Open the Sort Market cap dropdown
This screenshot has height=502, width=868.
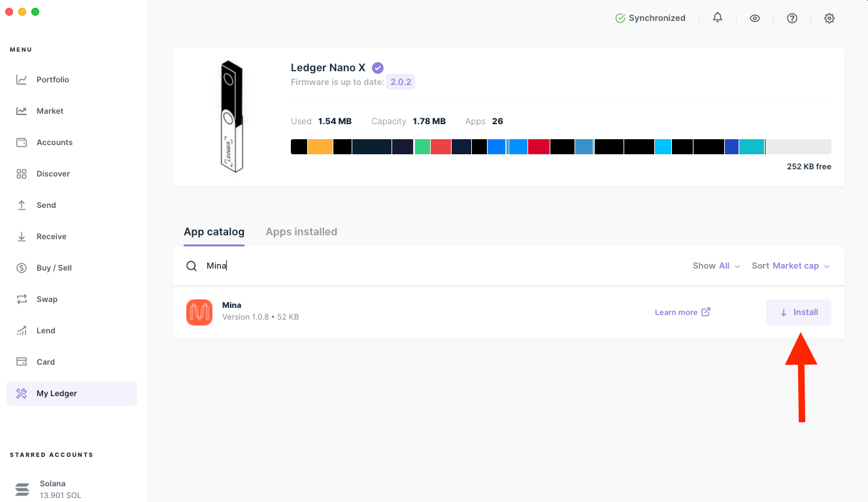[x=791, y=266]
